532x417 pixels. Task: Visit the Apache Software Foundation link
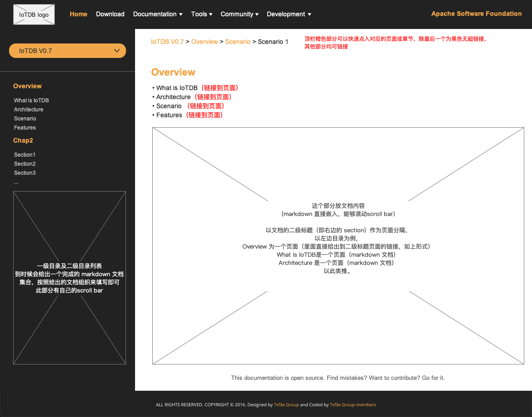click(476, 14)
